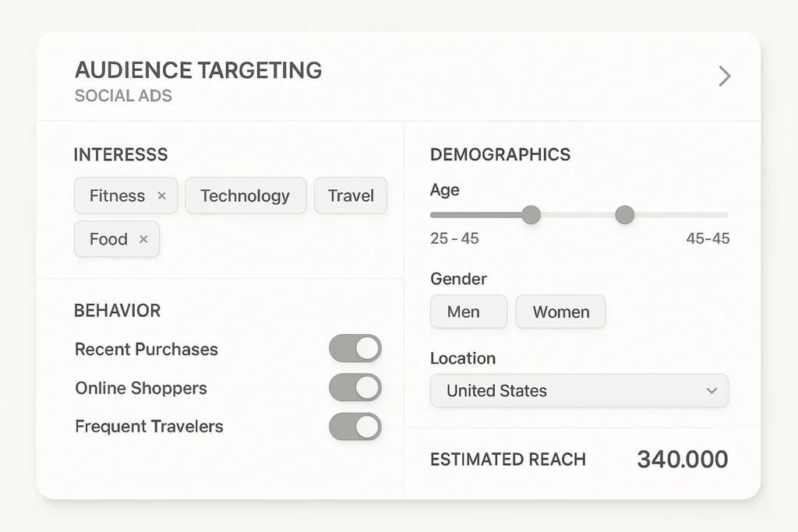The width and height of the screenshot is (798, 532).
Task: Click the Social Ads subtitle
Action: tap(123, 97)
